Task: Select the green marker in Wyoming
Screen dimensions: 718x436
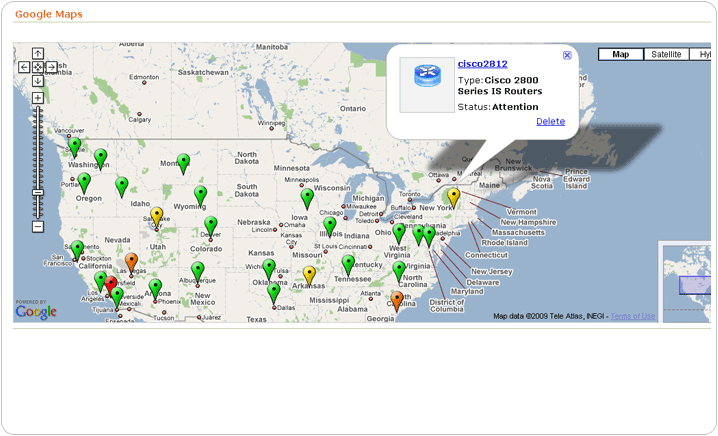Action: point(201,196)
